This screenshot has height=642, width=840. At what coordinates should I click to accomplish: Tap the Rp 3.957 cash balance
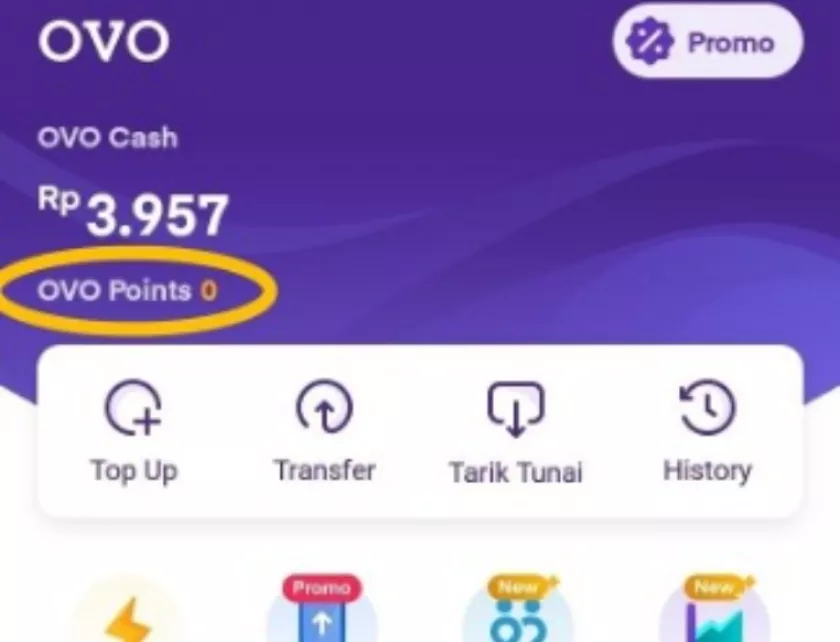tap(133, 213)
